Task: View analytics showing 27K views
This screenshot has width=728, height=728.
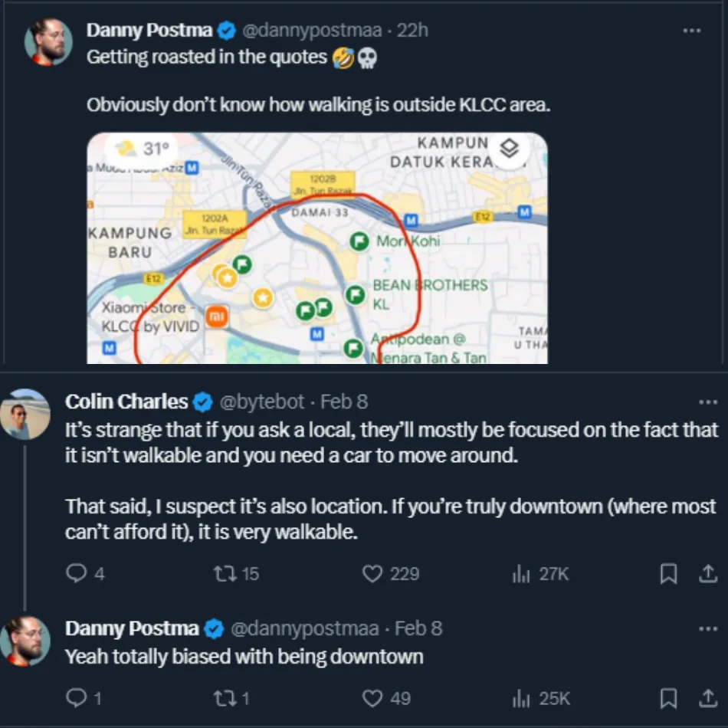Action: coord(522,573)
